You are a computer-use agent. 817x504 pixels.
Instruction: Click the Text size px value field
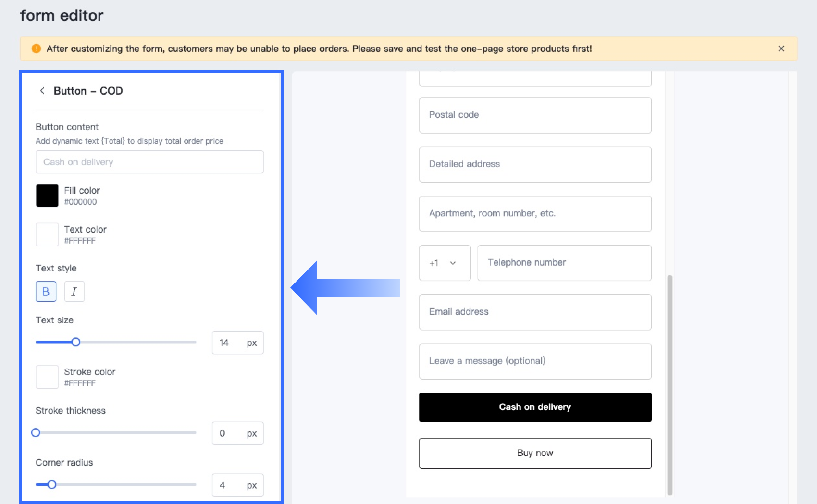[x=228, y=343]
